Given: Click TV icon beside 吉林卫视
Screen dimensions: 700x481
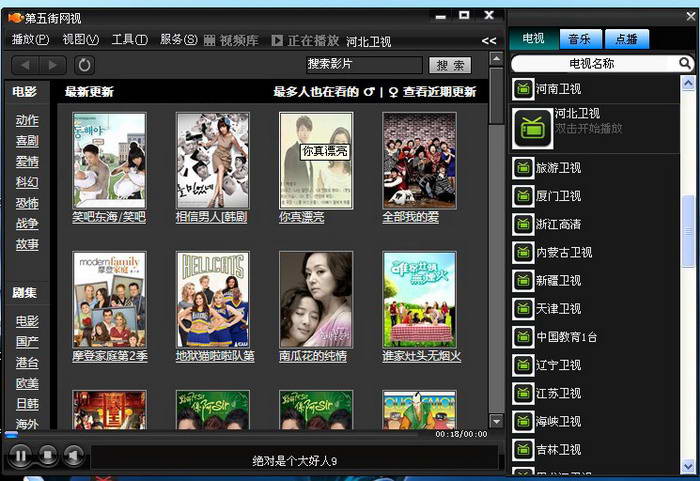Looking at the screenshot, I should click(523, 449).
